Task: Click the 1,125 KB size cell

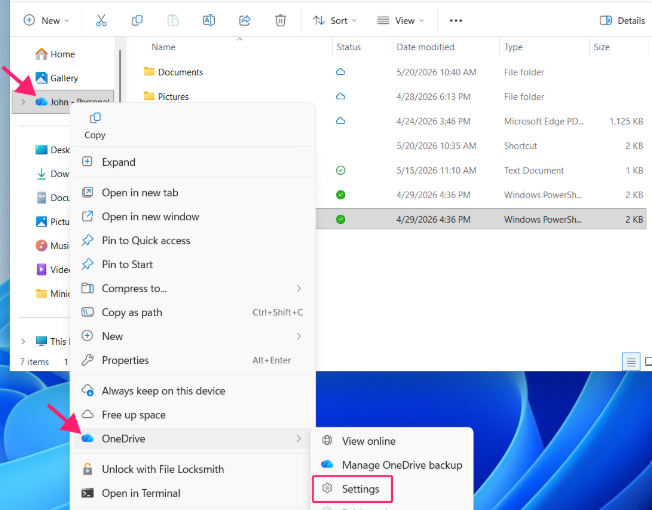Action: tap(626, 121)
